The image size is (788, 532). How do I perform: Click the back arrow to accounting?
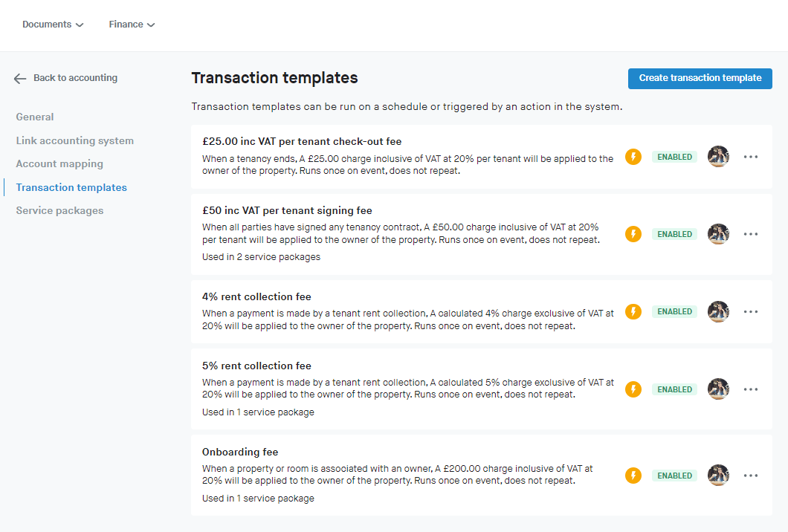click(20, 78)
